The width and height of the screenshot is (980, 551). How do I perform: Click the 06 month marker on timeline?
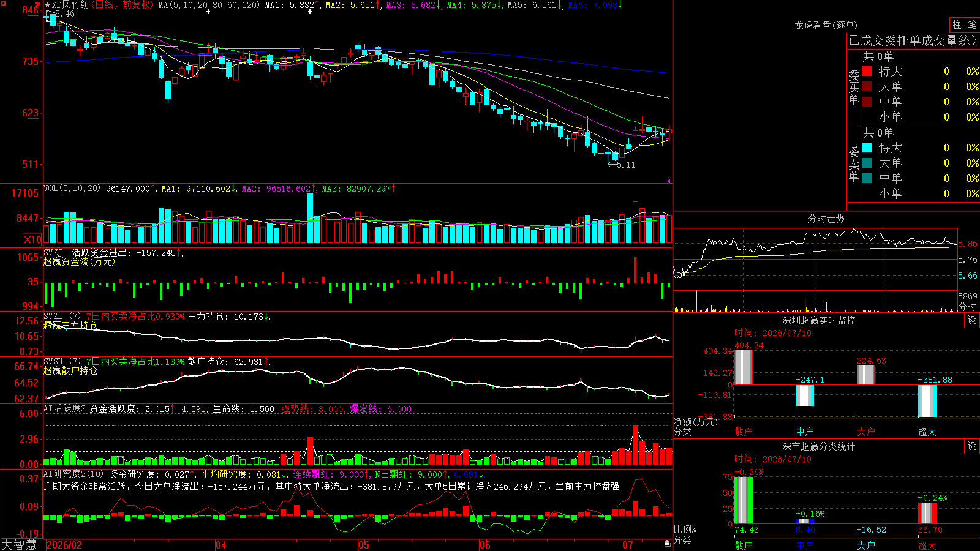click(x=485, y=545)
